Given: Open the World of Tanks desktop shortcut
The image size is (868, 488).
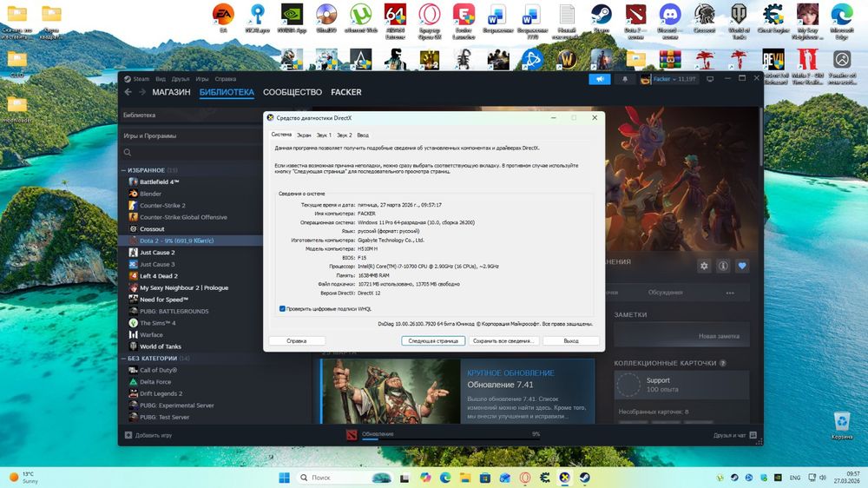Looking at the screenshot, I should pos(739,21).
